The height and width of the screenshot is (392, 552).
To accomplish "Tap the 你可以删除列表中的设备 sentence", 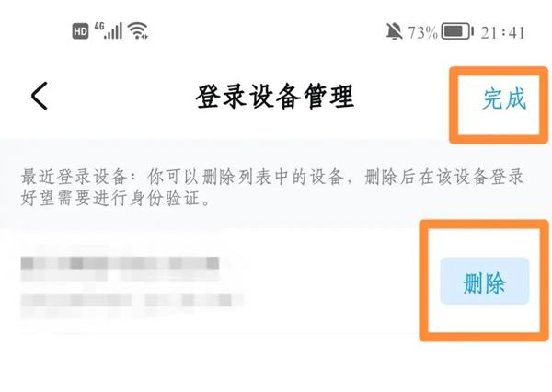I will click(x=245, y=177).
